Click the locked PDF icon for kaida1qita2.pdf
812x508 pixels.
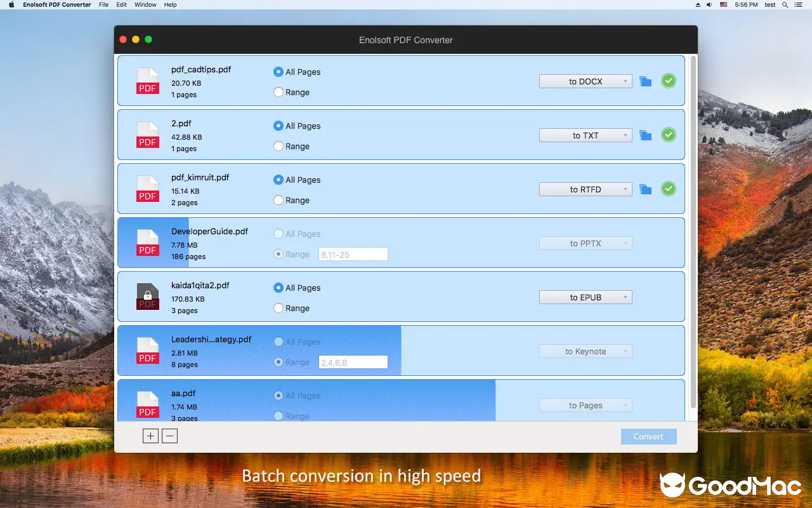click(147, 297)
